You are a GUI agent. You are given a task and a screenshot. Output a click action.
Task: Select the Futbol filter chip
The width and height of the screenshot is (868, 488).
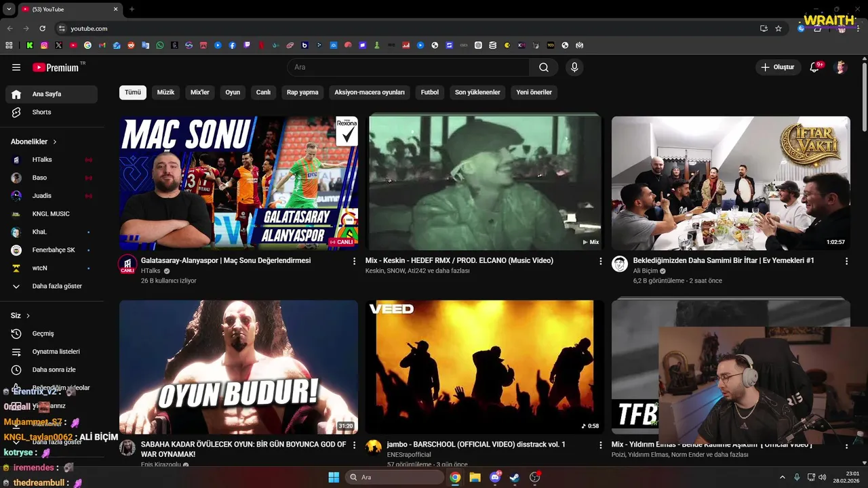click(x=430, y=92)
